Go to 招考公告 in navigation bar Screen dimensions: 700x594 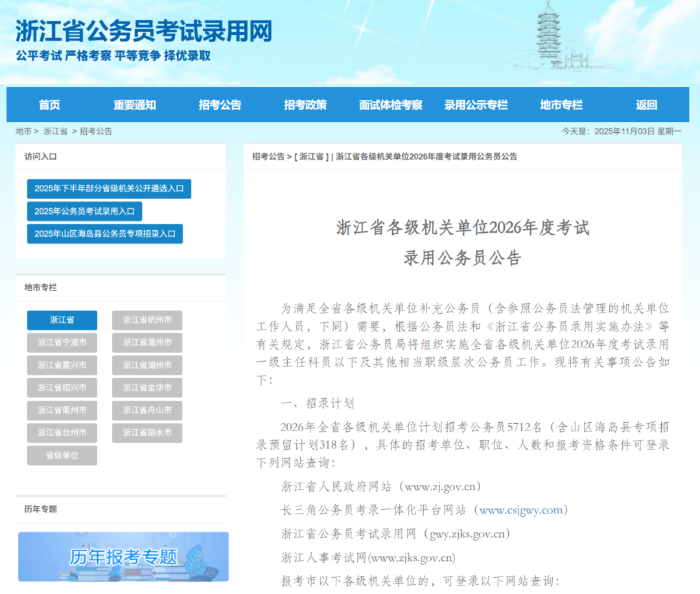click(220, 105)
